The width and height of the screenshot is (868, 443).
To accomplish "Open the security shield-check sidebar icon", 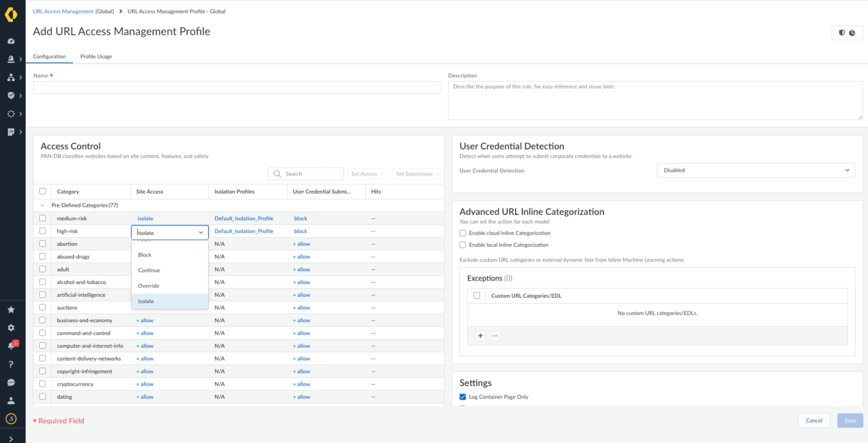I will tap(11, 96).
